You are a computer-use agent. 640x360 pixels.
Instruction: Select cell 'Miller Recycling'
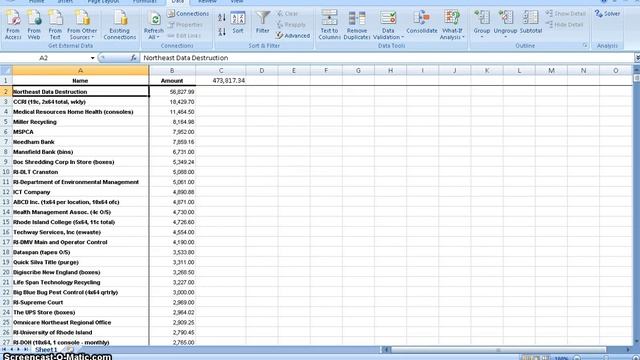tap(80, 122)
